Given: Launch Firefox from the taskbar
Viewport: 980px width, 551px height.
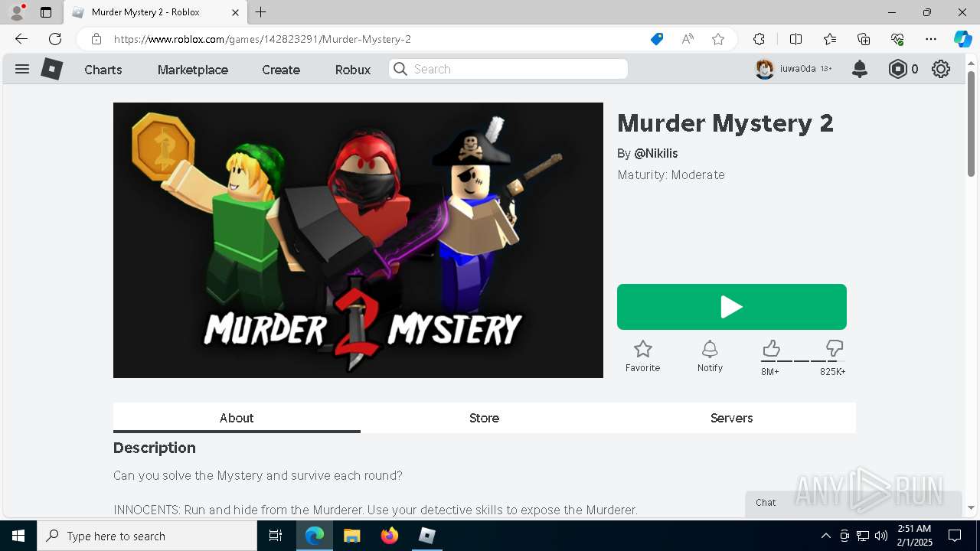Looking at the screenshot, I should tap(389, 536).
